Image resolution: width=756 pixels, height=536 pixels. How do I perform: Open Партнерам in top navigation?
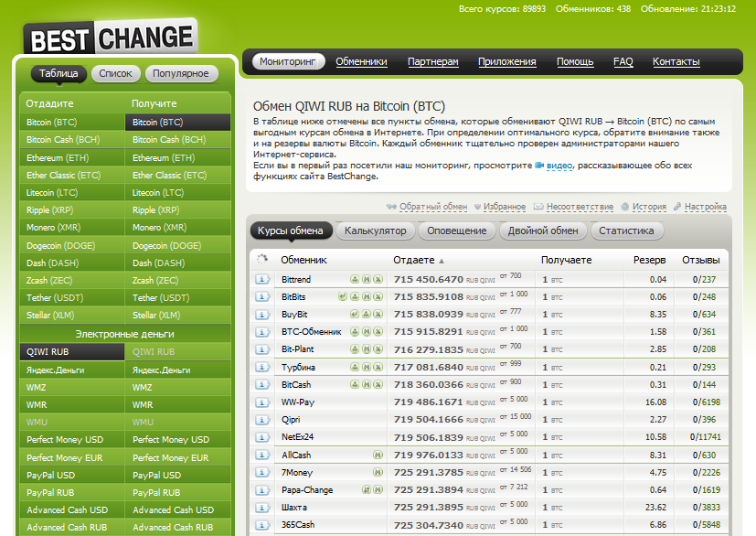(433, 62)
